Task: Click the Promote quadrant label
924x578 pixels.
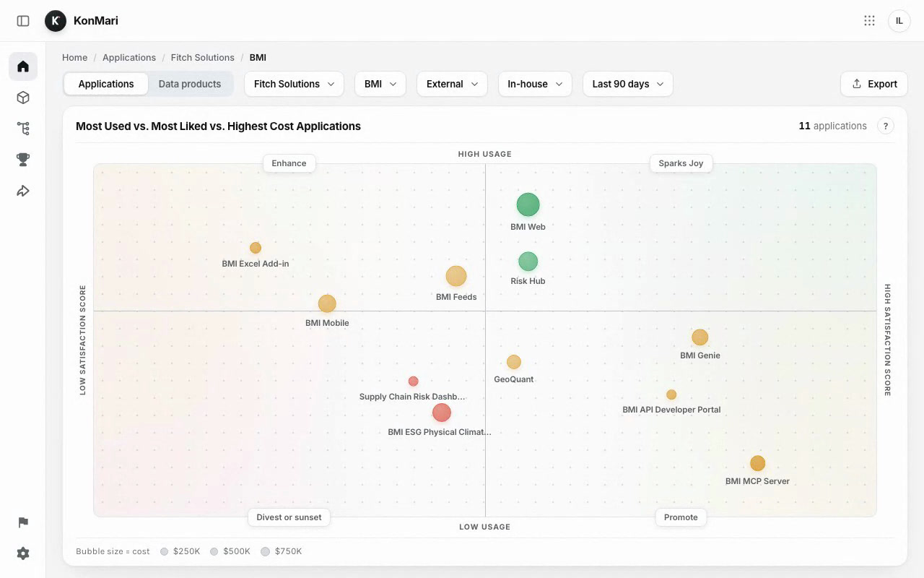Action: (681, 517)
